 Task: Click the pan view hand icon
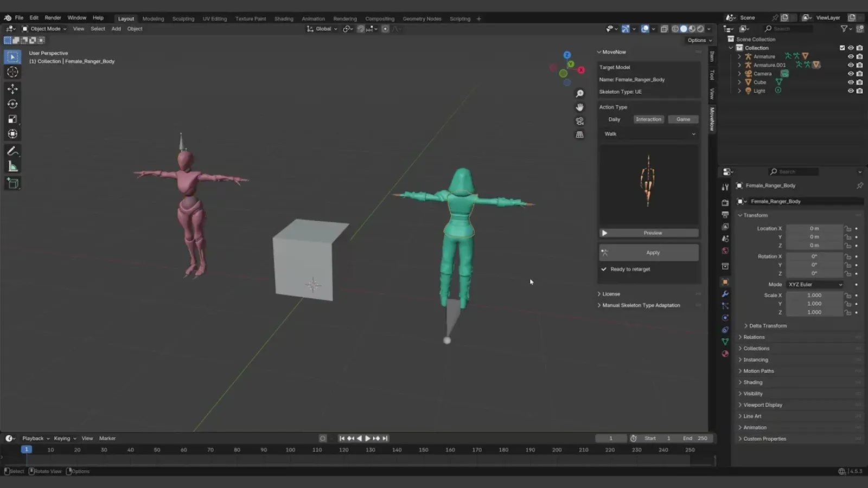coord(579,107)
